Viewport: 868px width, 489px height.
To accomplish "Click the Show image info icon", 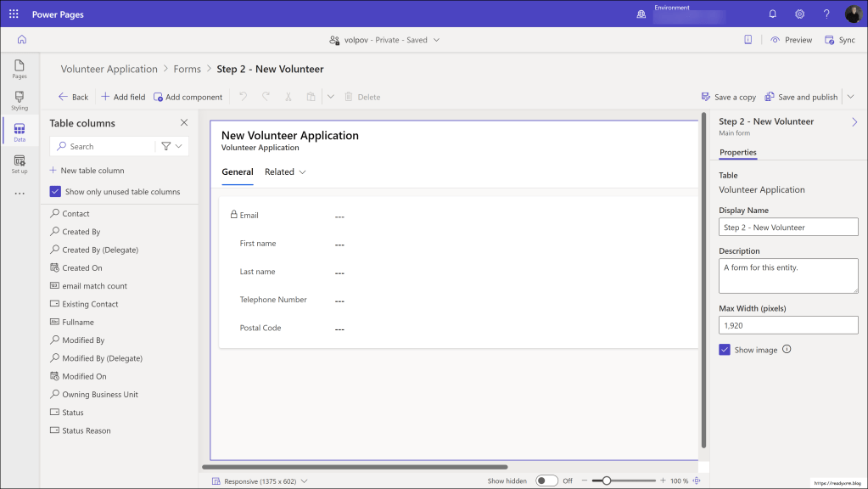I will pos(787,349).
